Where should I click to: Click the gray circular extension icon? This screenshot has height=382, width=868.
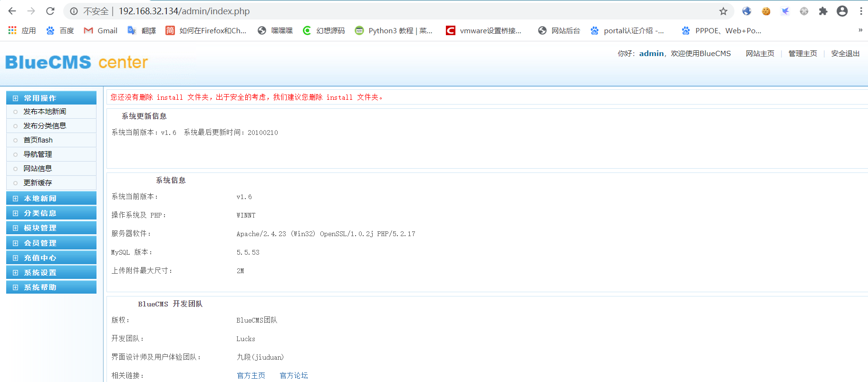[804, 11]
